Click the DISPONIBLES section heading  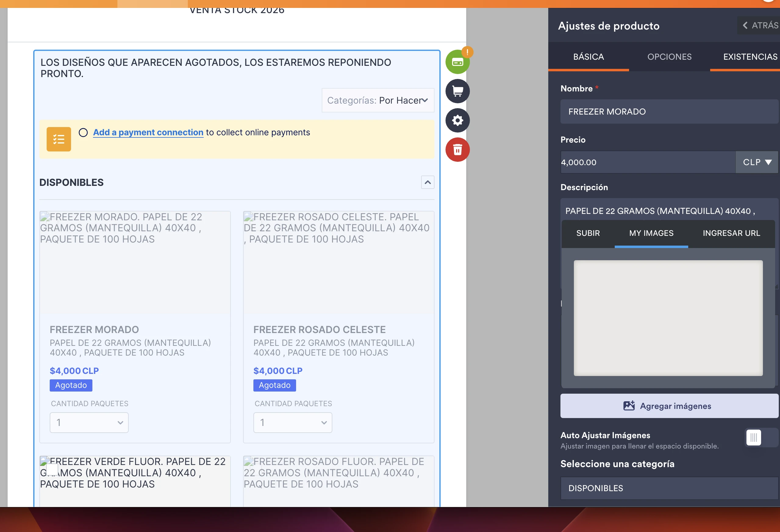71,183
